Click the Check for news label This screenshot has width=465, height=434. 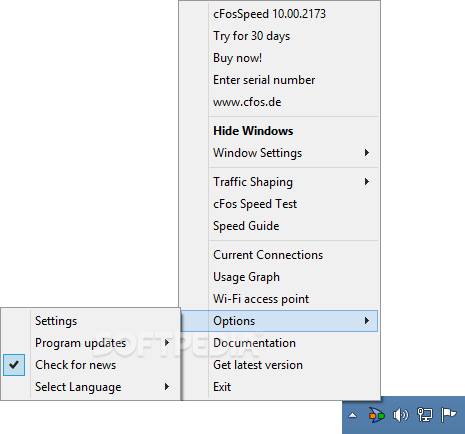coord(76,365)
